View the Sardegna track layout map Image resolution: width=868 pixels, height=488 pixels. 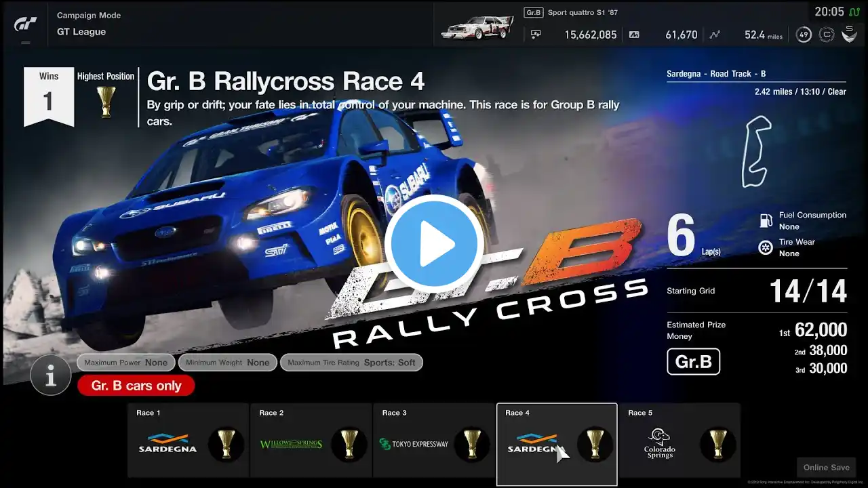[756, 152]
